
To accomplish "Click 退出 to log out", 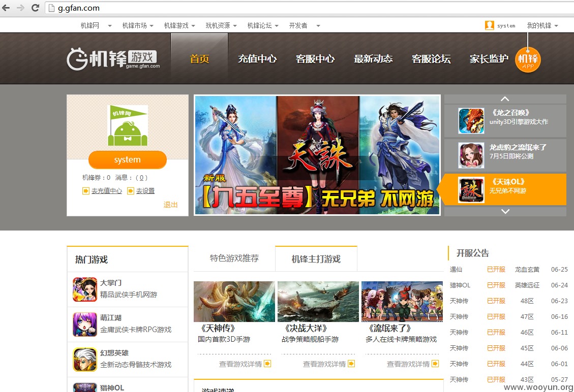I will [170, 205].
